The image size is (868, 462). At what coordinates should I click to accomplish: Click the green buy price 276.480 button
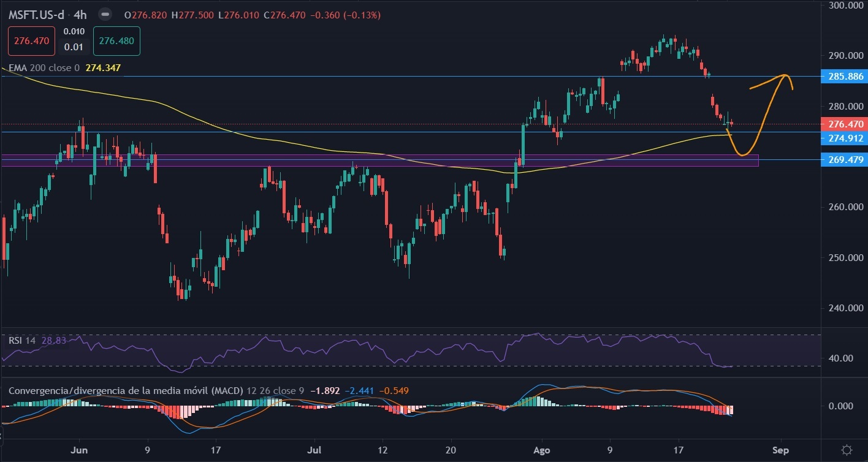pyautogui.click(x=116, y=42)
